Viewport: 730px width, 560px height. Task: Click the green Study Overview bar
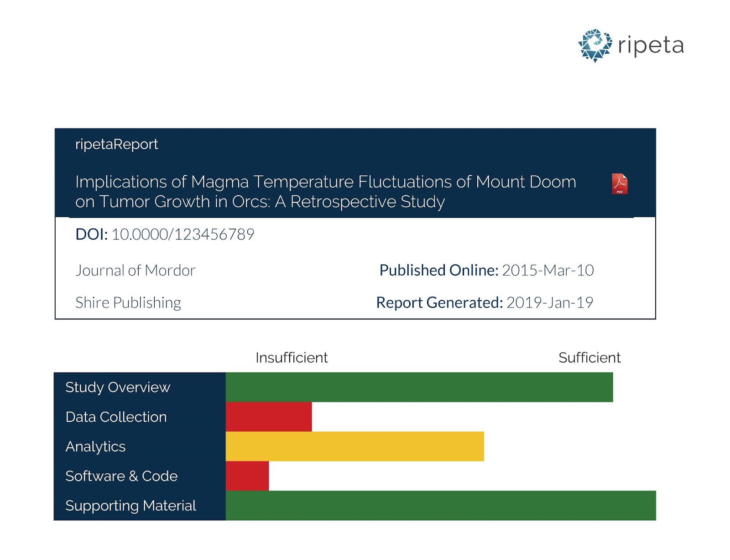coord(419,387)
